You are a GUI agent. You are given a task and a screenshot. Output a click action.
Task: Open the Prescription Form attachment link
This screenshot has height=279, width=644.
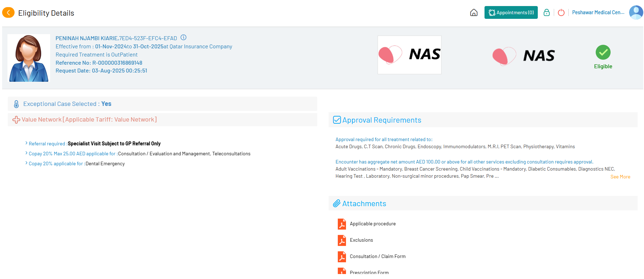(369, 272)
